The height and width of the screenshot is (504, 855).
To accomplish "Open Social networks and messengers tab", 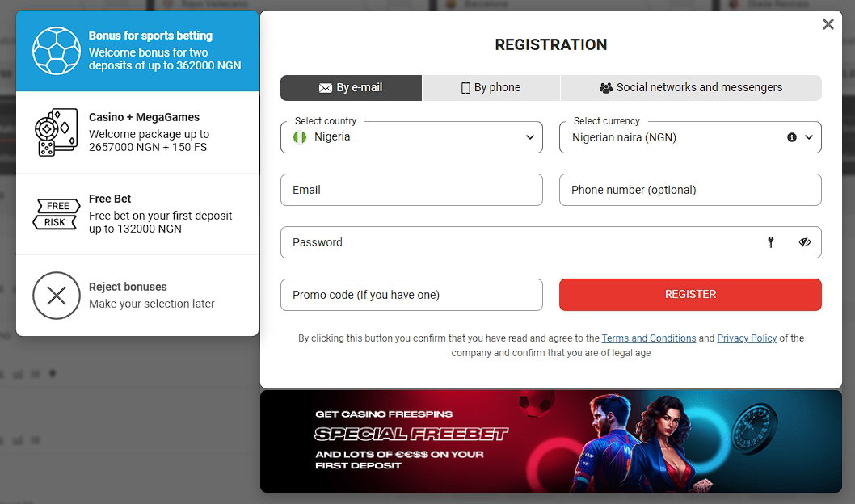I will (x=691, y=88).
